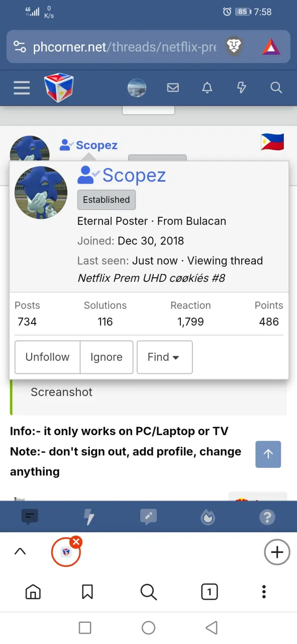Open the three-dot browser menu
Viewport: 297px width, 644px height.
[x=264, y=592]
